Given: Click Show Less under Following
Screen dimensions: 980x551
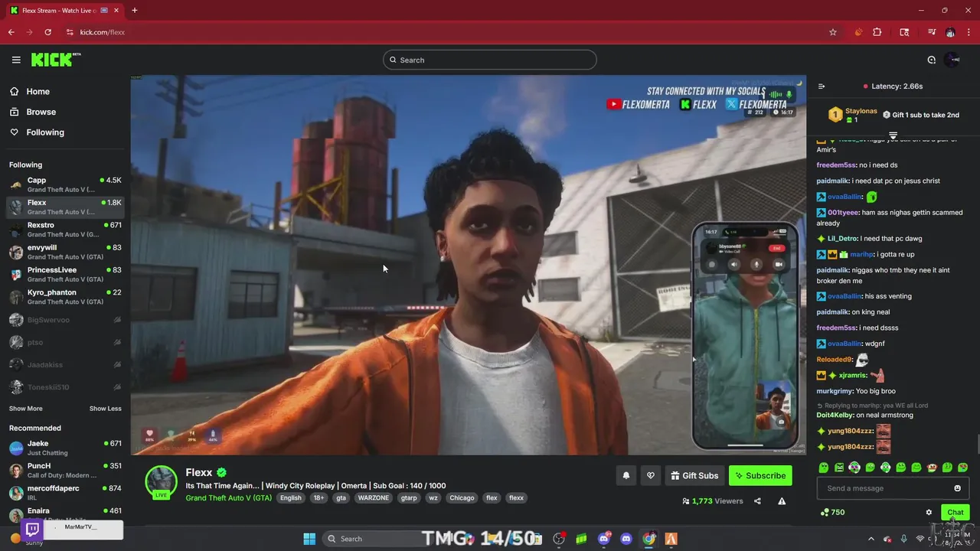Looking at the screenshot, I should [105, 409].
